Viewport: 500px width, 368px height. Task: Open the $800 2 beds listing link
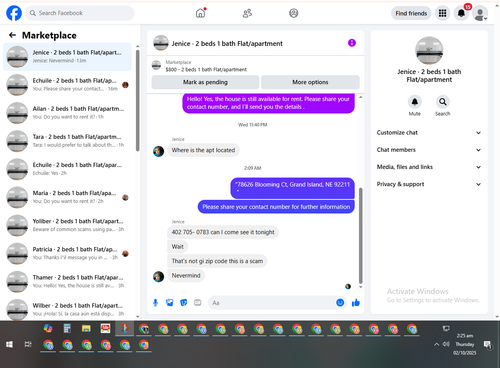[x=206, y=69]
